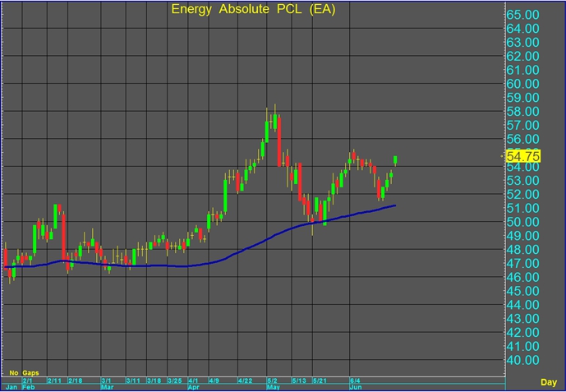Select the 40.00 price label
Viewport: 566px width, 392px height.
[x=522, y=360]
